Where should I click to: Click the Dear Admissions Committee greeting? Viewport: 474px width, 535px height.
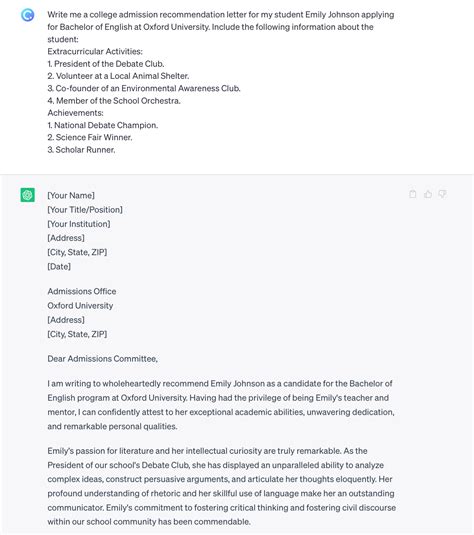[102, 359]
